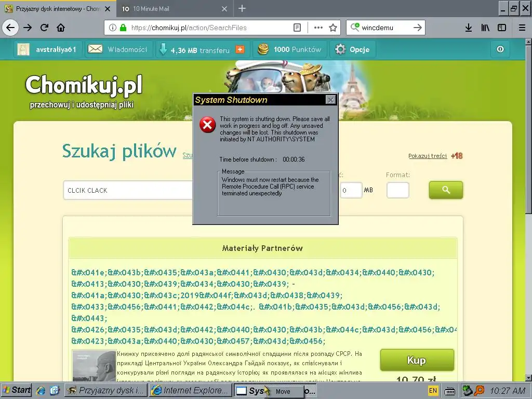The image size is (532, 399).
Task: Open the Firefox library icon
Action: (x=485, y=28)
